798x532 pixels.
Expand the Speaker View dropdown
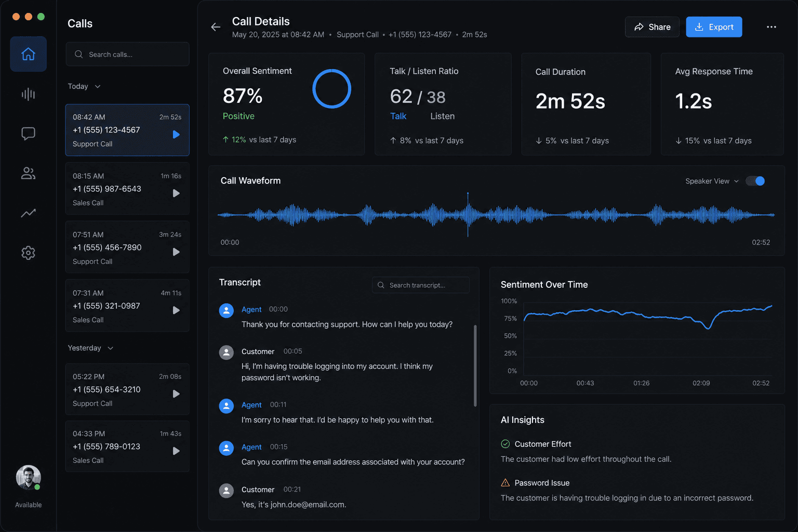coord(712,181)
